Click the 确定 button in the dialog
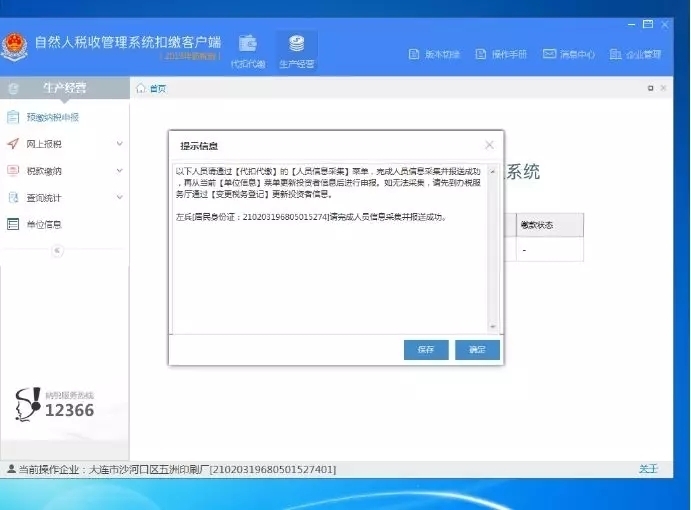 [x=477, y=350]
